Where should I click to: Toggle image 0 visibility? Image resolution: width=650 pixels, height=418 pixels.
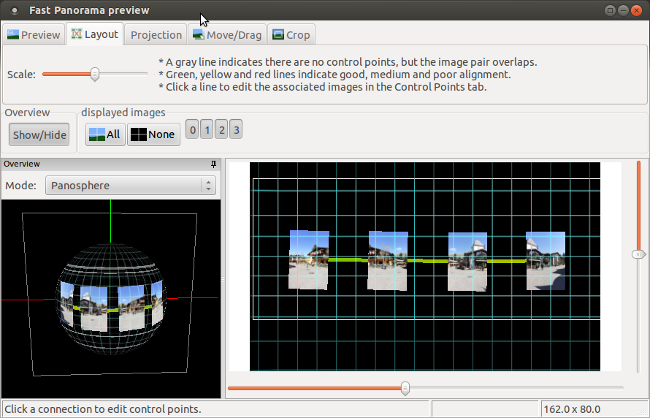pyautogui.click(x=192, y=130)
